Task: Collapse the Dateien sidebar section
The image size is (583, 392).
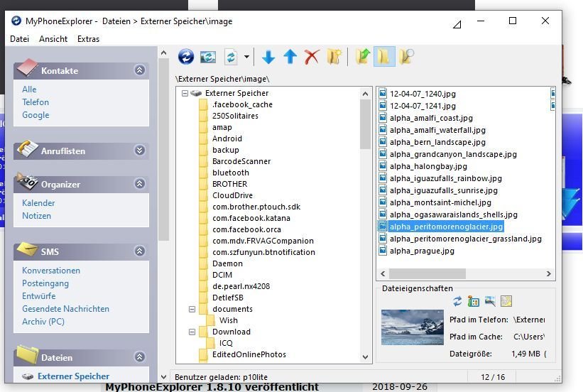Action: [x=139, y=356]
